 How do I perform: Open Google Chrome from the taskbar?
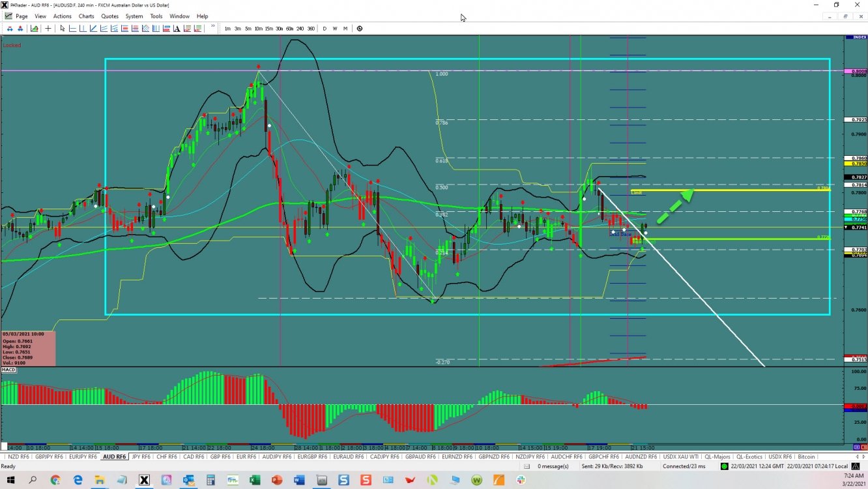(55, 481)
